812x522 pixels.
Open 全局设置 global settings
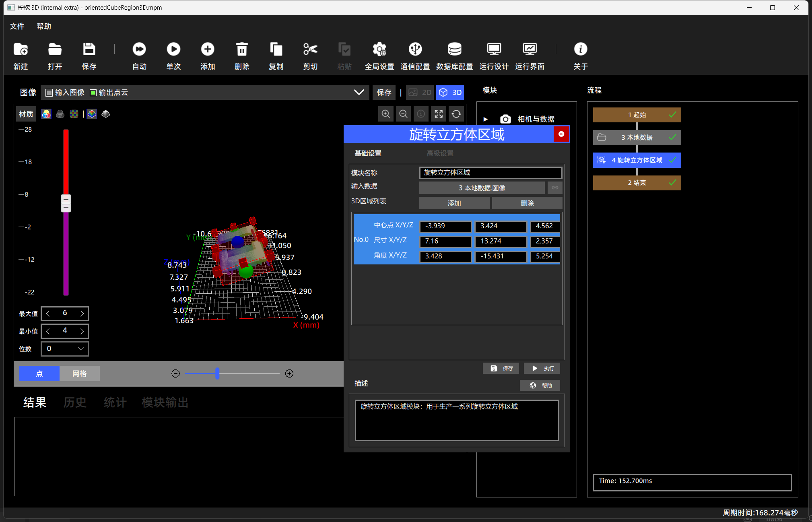pos(379,49)
